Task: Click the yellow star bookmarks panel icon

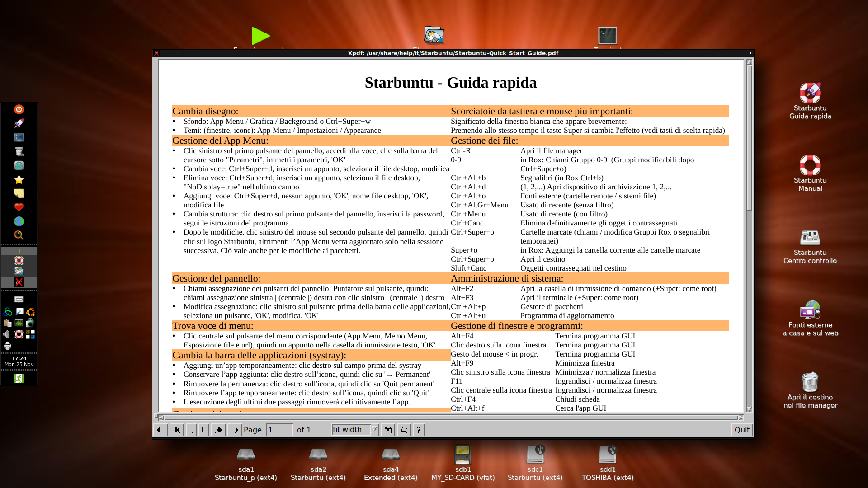Action: coord(19,180)
